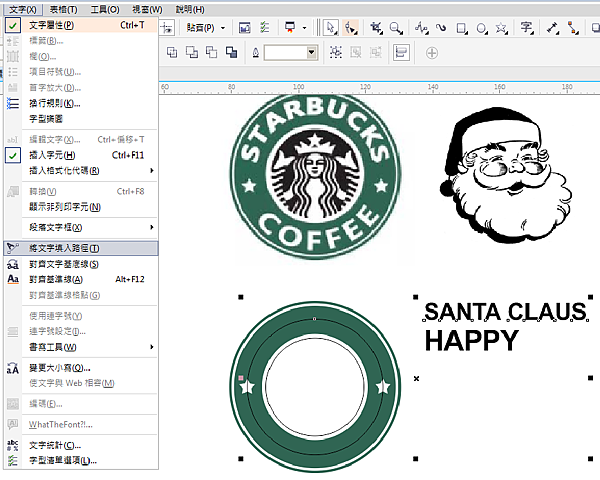
Task: Open the outline width combo box
Action: tap(291, 52)
